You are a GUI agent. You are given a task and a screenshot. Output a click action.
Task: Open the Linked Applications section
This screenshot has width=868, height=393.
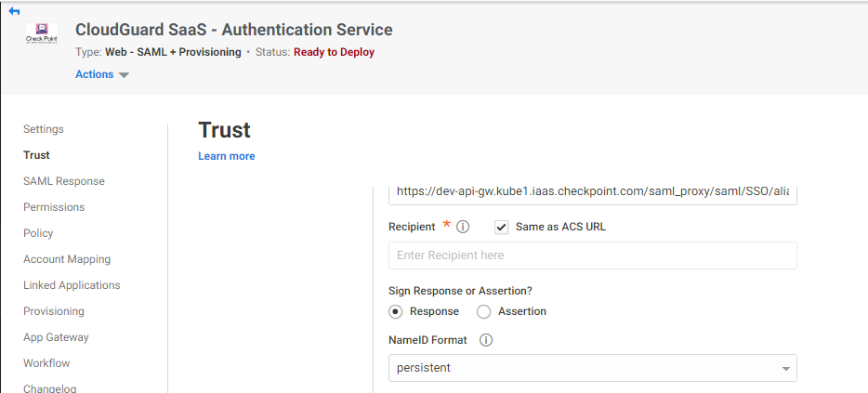pyautogui.click(x=72, y=285)
